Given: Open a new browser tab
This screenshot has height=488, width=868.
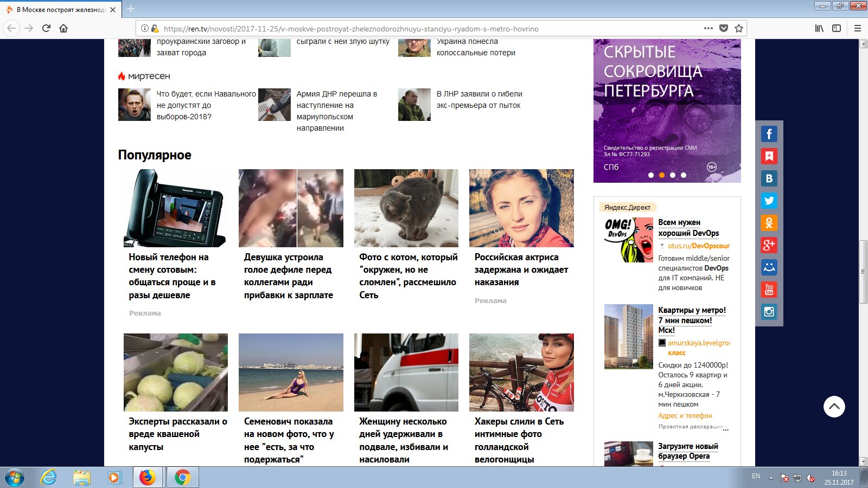Looking at the screenshot, I should (x=131, y=9).
